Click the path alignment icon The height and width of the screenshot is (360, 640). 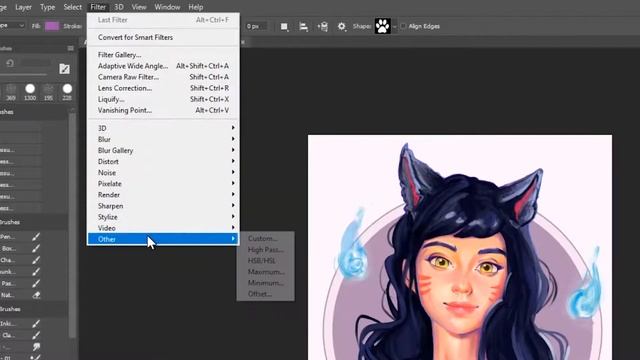click(303, 27)
